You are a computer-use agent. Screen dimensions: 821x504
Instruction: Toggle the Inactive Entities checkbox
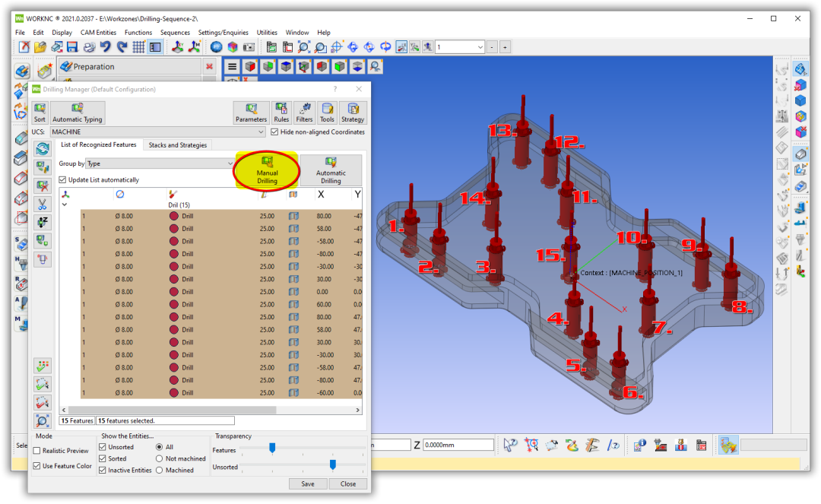click(103, 470)
